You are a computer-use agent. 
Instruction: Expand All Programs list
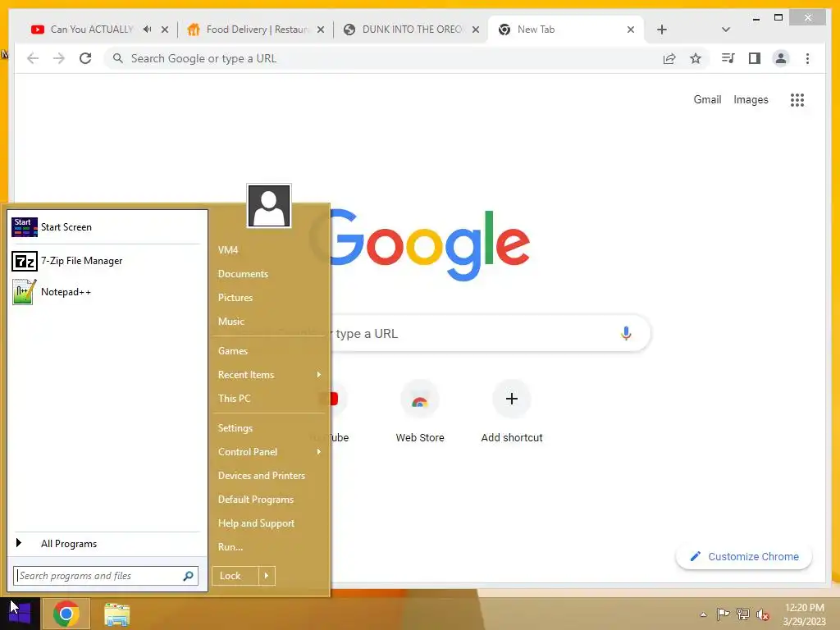point(106,544)
